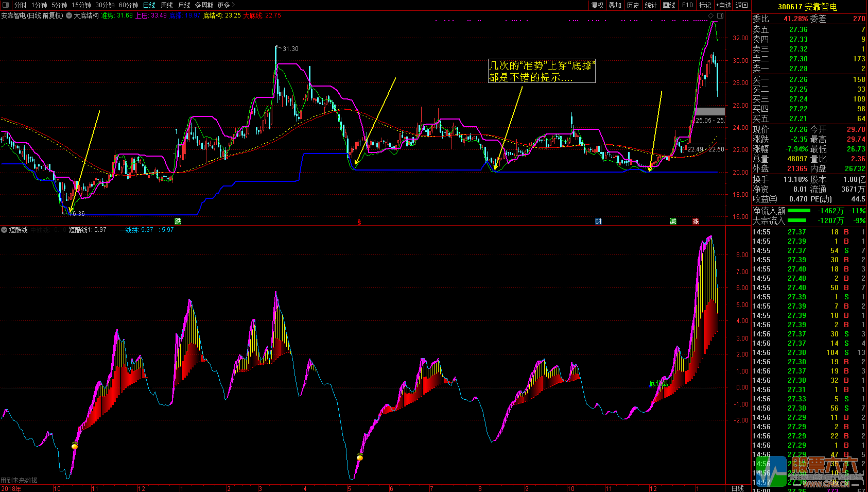
Task: Click the green 跌 event marker icon
Action: tap(178, 222)
